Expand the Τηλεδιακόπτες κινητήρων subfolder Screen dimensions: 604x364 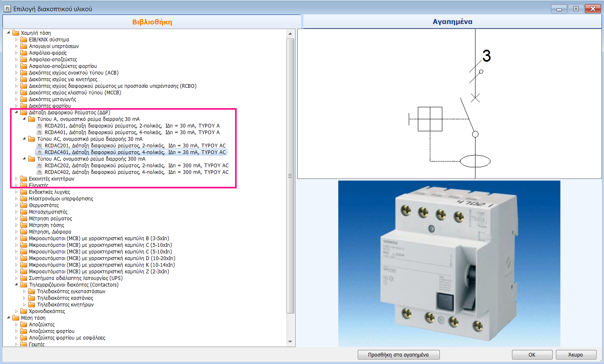coord(24,305)
